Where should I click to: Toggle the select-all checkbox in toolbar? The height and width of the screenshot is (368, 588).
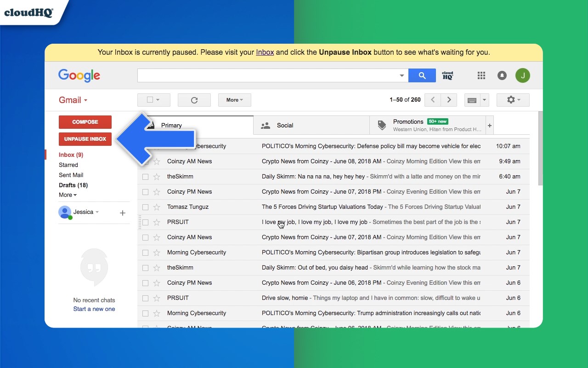click(150, 100)
